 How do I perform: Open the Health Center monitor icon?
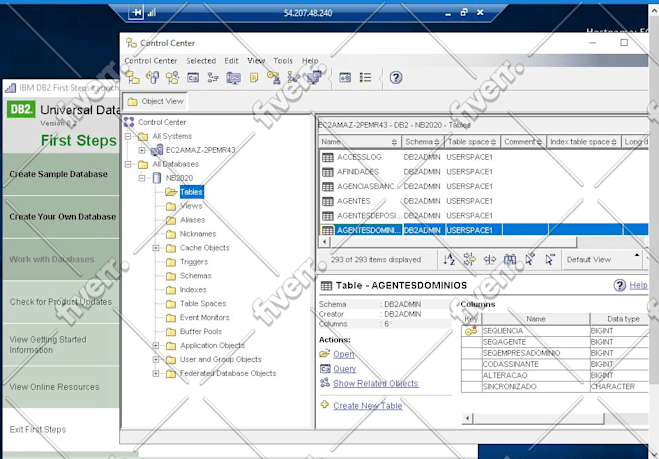click(234, 78)
